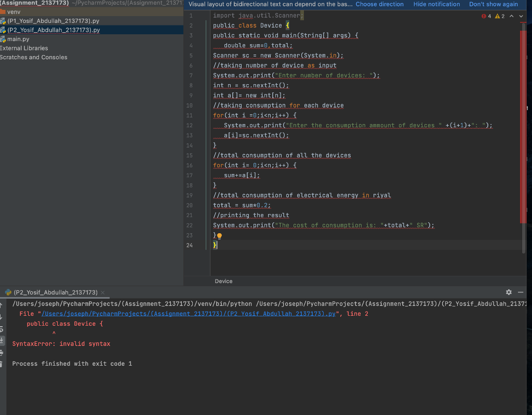Viewport: 532px width, 415px height.
Task: Go to previous highlighted error arrow
Action: click(511, 16)
